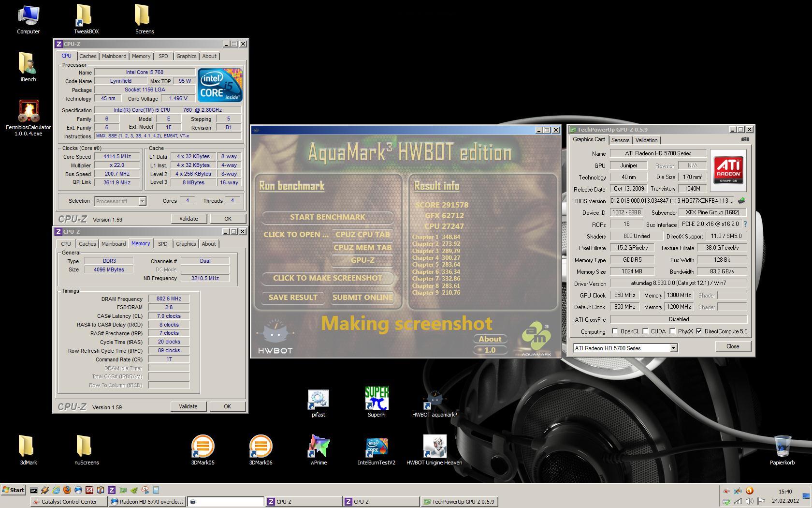
Task: Launch IntelBurnTestV2 desktop shortcut
Action: tap(377, 451)
